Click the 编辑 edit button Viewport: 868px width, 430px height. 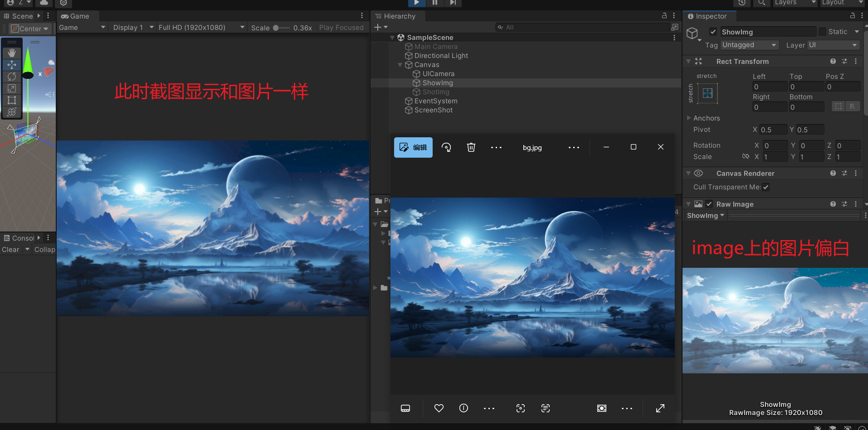(413, 147)
